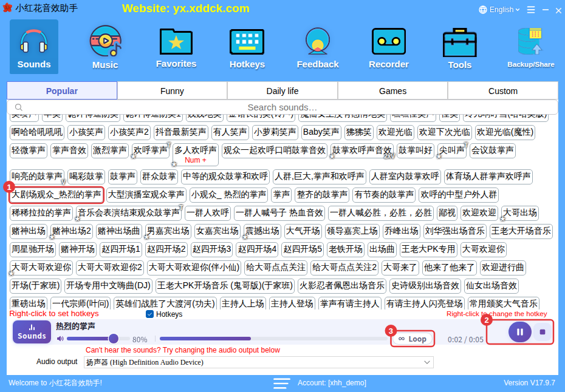
Task: Stop the sound playback
Action: (543, 332)
